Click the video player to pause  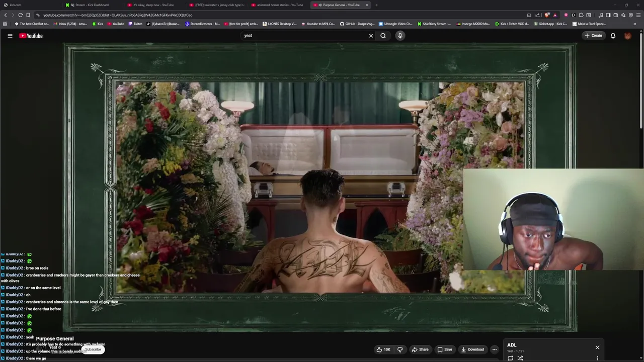(x=320, y=188)
